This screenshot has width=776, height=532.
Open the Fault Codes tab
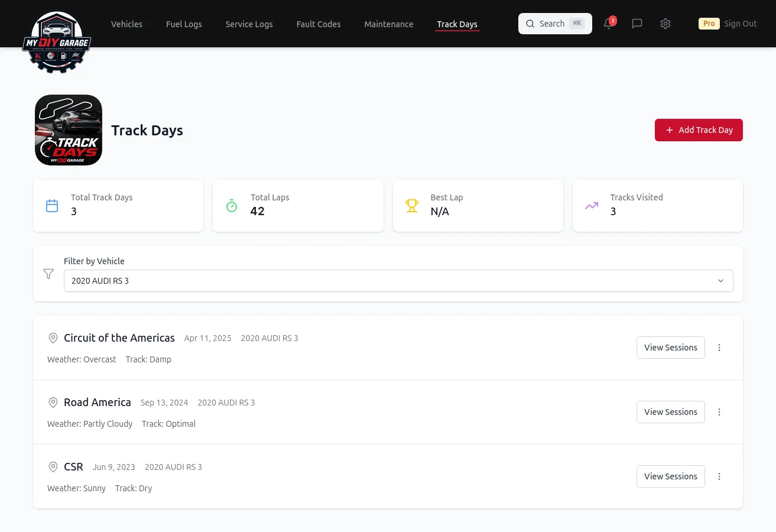pos(319,24)
